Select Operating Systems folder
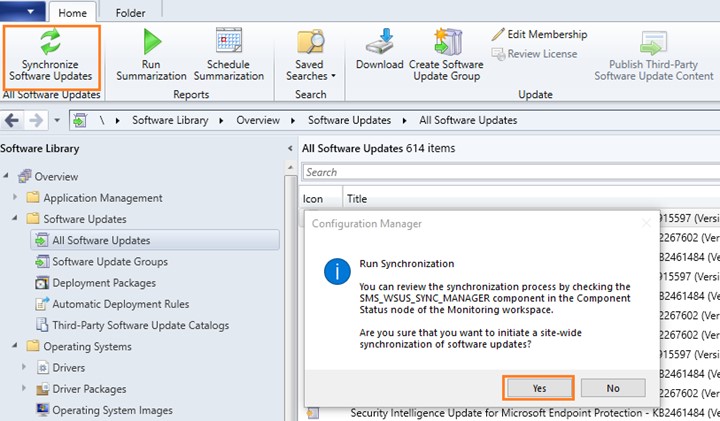The image size is (720, 421). (87, 347)
